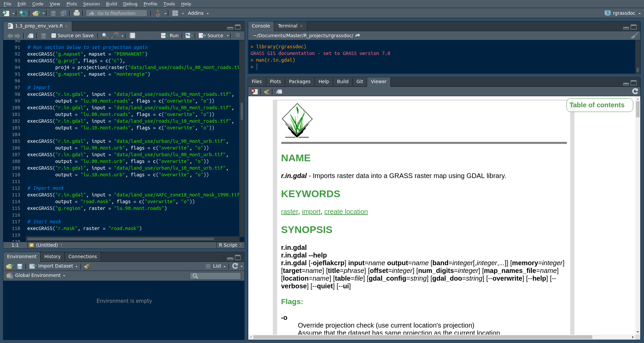Click the Go to file/function field
Image resolution: width=644 pixels, height=343 pixels.
point(117,13)
